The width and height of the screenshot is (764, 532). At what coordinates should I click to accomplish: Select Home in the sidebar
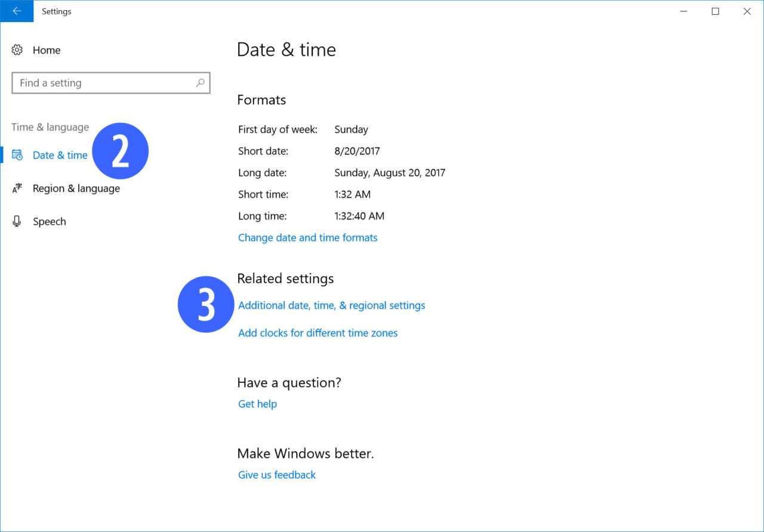tap(47, 50)
